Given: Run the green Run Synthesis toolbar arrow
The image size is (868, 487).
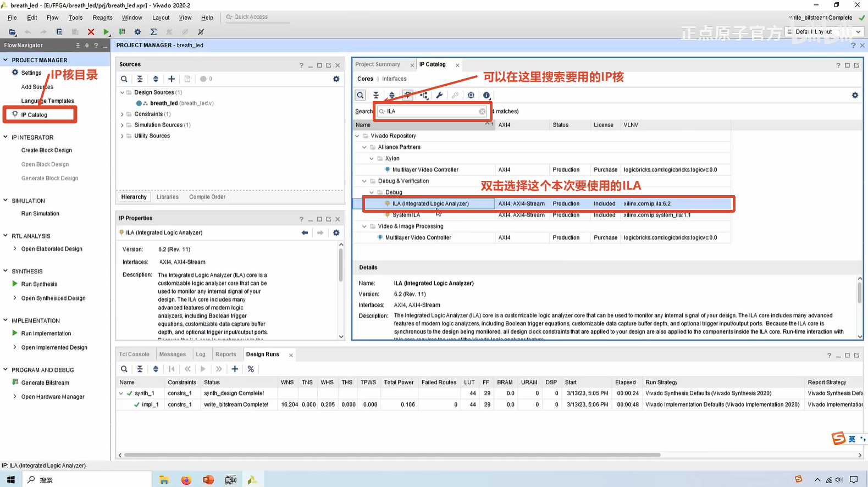Looking at the screenshot, I should tap(107, 32).
